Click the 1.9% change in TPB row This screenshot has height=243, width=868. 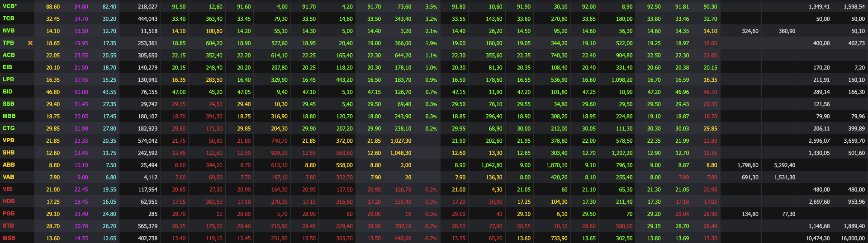(x=431, y=43)
